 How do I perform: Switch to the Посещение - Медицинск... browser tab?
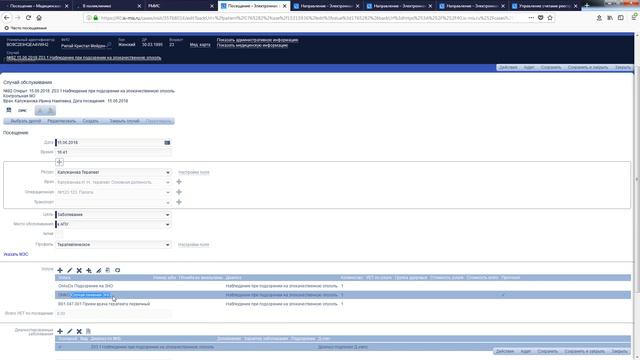coord(36,6)
